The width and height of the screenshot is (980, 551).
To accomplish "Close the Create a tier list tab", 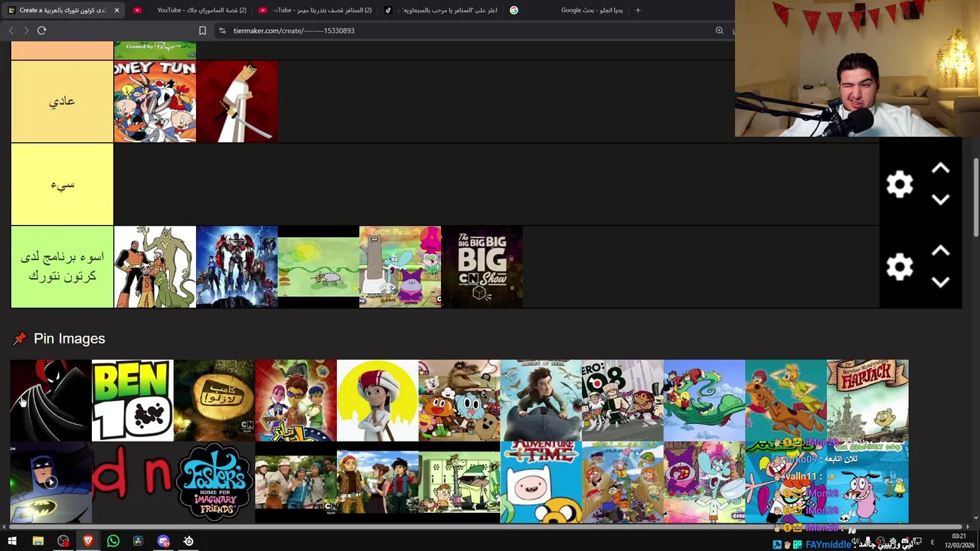I will [116, 10].
